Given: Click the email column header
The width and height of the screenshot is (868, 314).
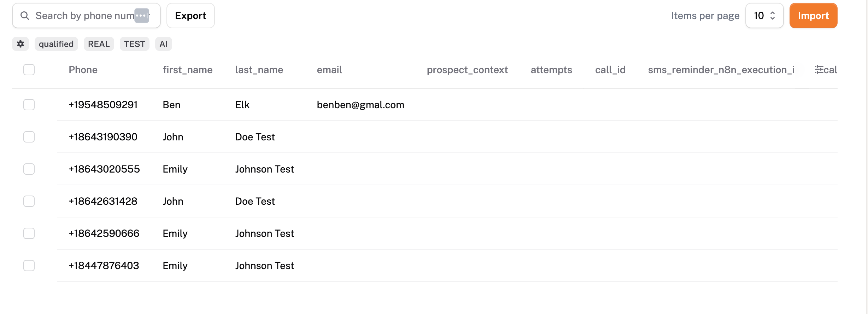Looking at the screenshot, I should coord(329,70).
